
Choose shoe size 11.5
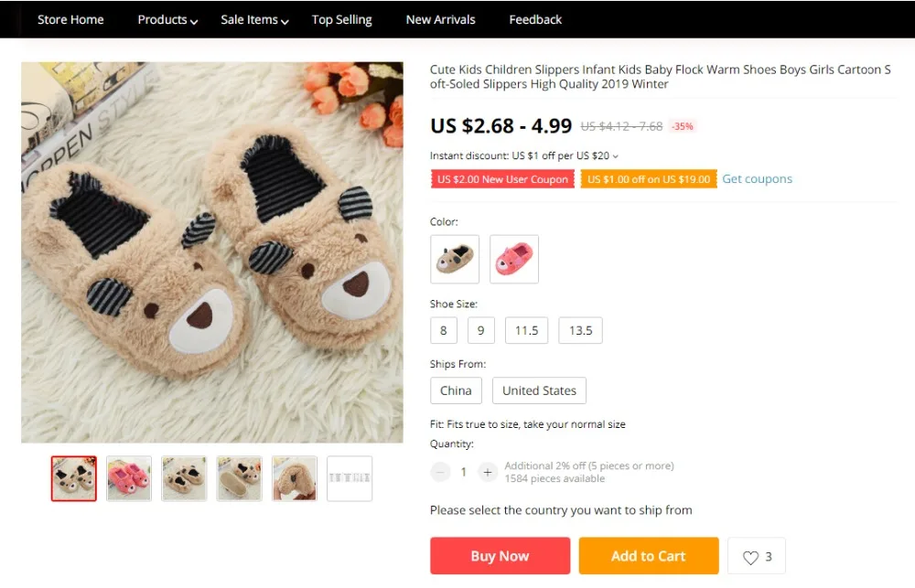(x=526, y=330)
